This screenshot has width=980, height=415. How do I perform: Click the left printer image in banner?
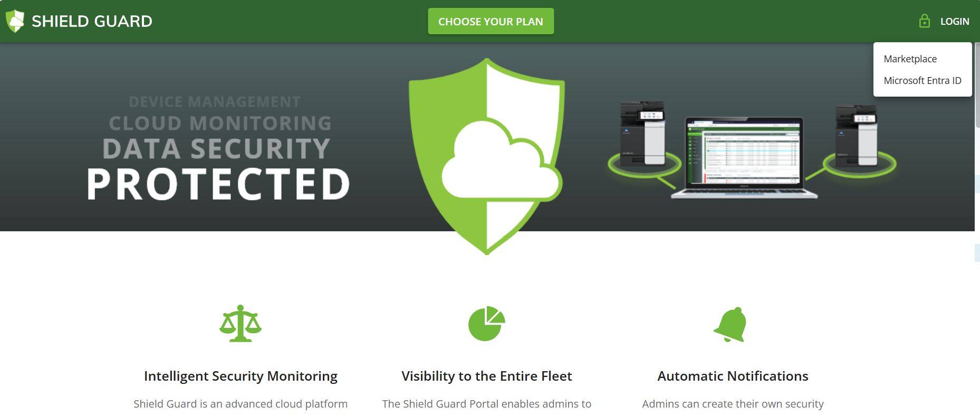[642, 134]
